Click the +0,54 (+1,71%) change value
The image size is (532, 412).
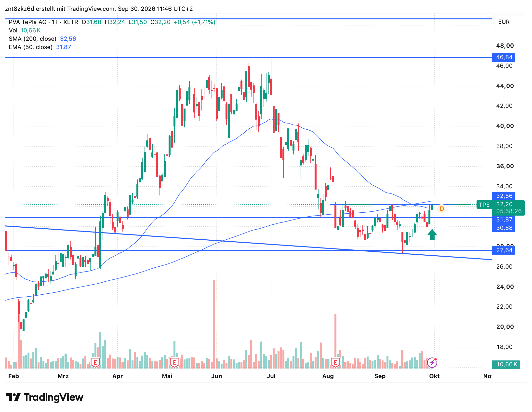195,22
